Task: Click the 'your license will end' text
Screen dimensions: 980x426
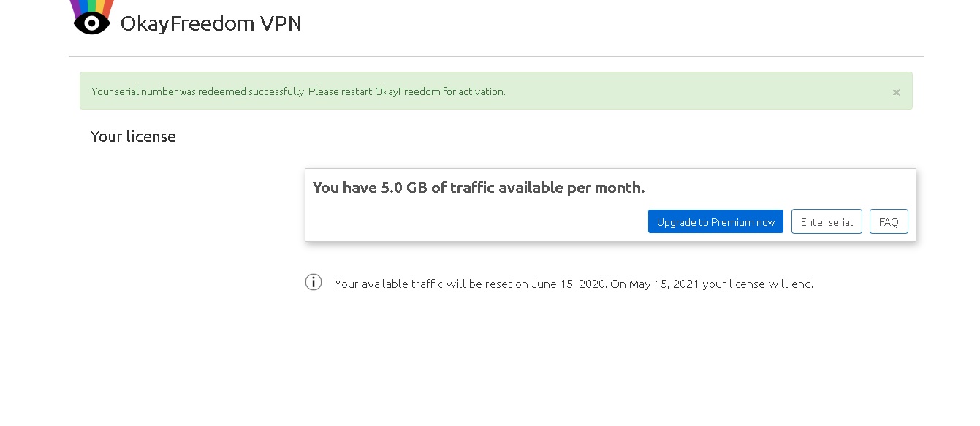Action: click(758, 284)
